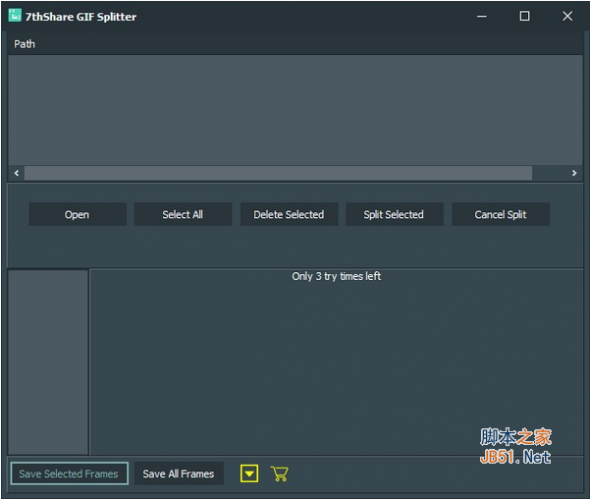Save every frame with Save All Frames
This screenshot has height=500, width=590.
pos(179,474)
